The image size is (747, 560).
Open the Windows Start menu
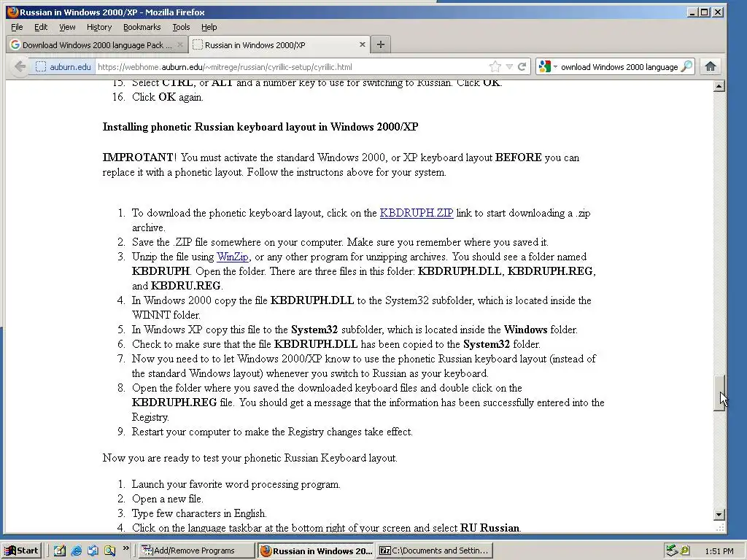pyautogui.click(x=22, y=551)
